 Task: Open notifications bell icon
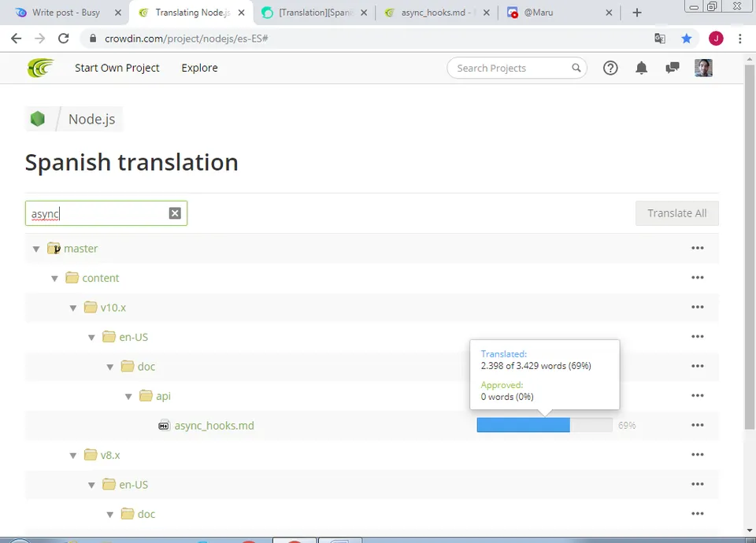641,68
